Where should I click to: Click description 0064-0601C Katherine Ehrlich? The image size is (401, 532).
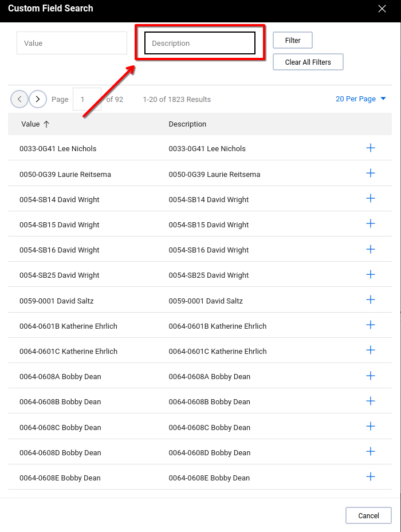[x=218, y=351]
